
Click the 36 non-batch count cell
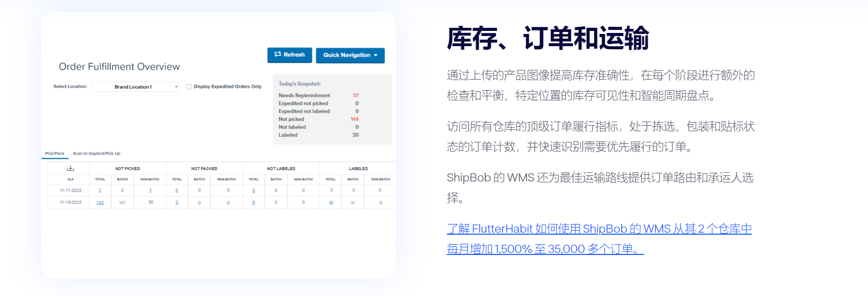pyautogui.click(x=151, y=202)
